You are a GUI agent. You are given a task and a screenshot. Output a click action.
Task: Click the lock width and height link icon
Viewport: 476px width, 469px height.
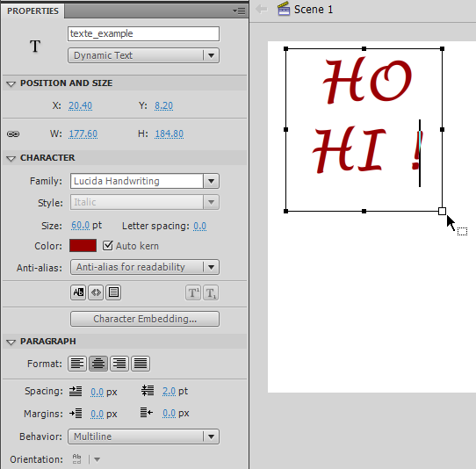coord(13,133)
